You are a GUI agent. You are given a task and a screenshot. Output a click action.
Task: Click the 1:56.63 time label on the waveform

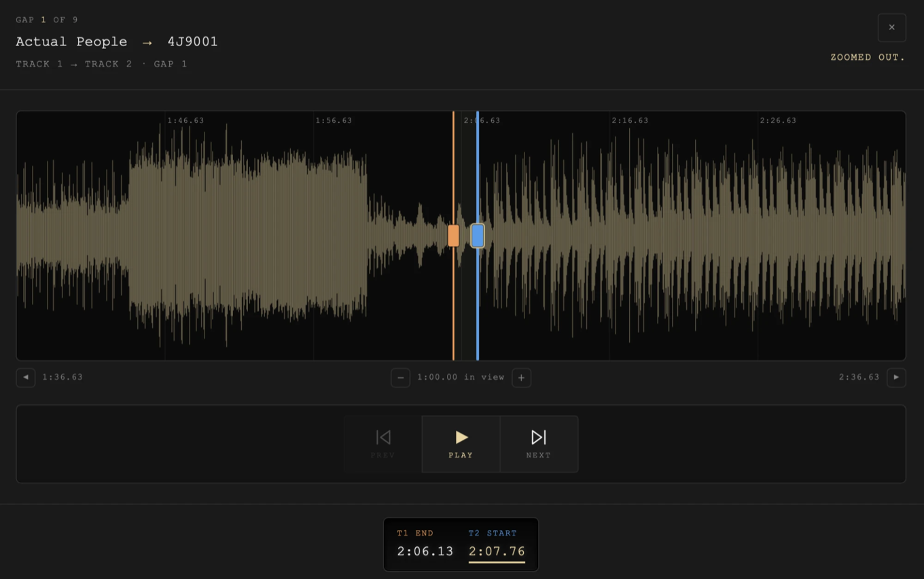click(334, 120)
